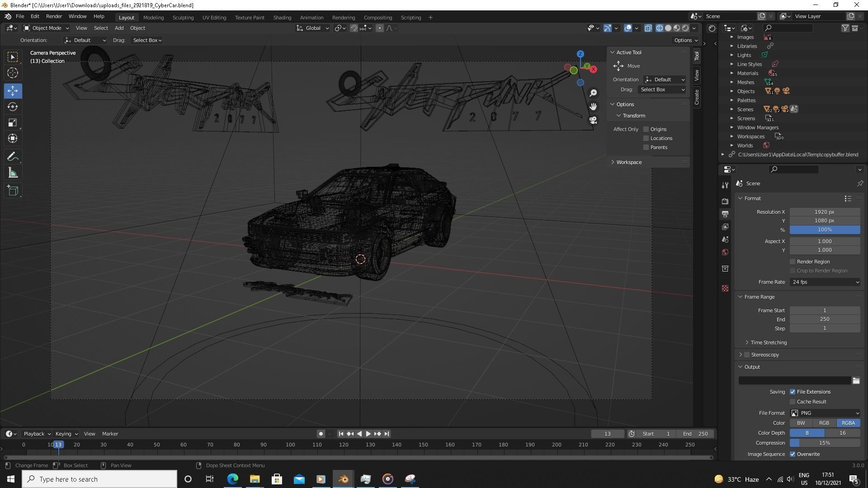The image size is (868, 488).
Task: Enable the Render Region checkbox
Action: click(x=793, y=262)
